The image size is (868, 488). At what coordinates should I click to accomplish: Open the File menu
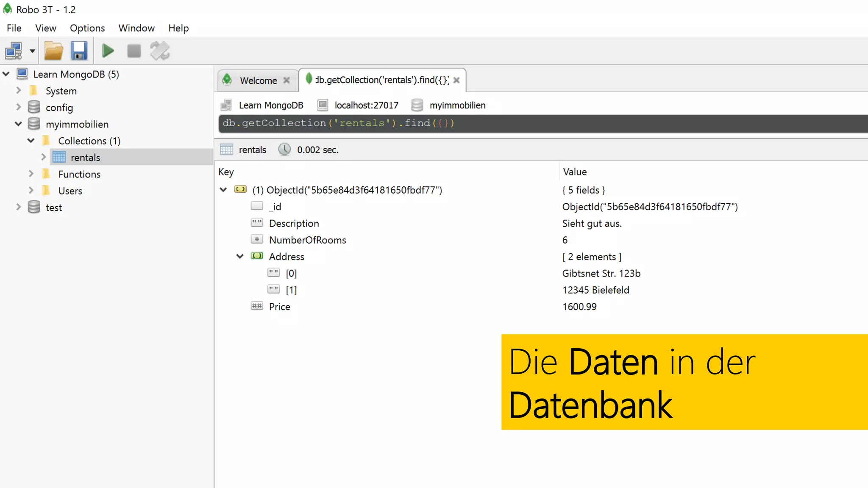pyautogui.click(x=14, y=28)
